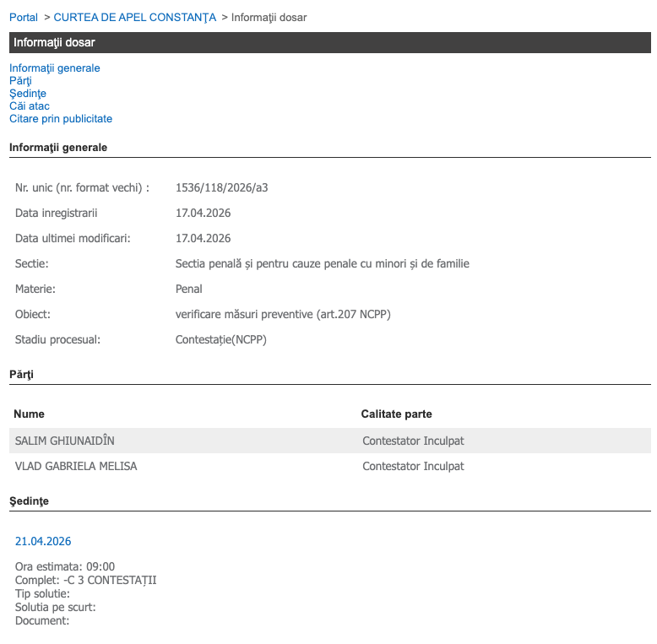Open the Ședințe navigation link
This screenshot has height=644, width=657.
click(27, 93)
